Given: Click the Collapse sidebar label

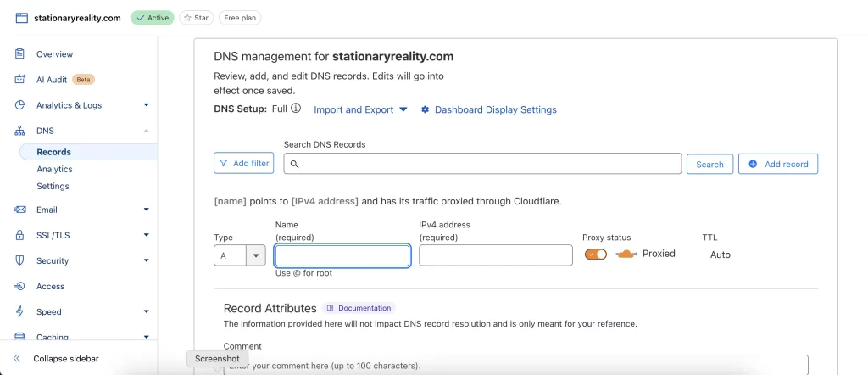Looking at the screenshot, I should (x=66, y=358).
